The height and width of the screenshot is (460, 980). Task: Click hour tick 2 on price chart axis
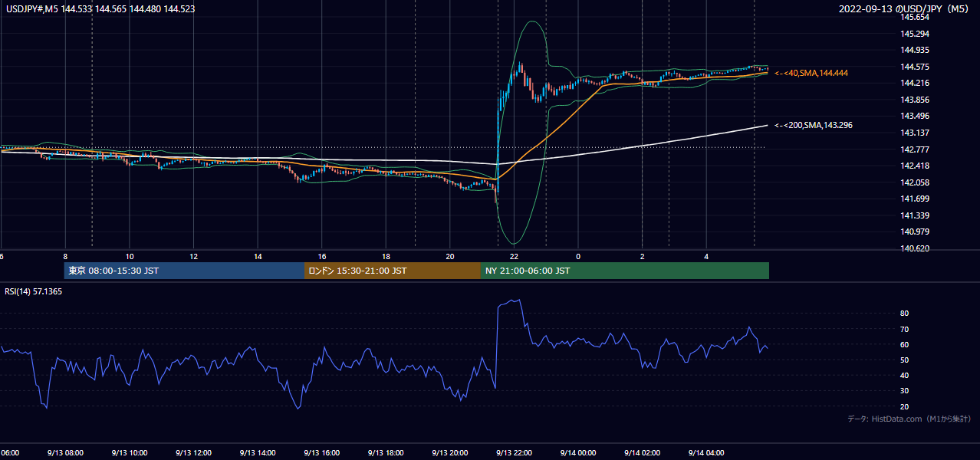point(643,256)
